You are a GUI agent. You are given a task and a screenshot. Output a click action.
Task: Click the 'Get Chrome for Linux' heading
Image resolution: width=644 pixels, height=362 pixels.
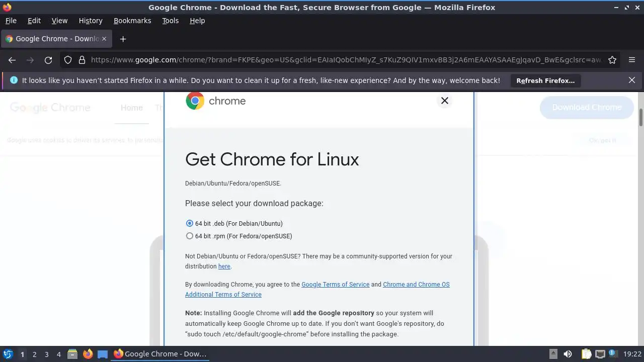(272, 159)
